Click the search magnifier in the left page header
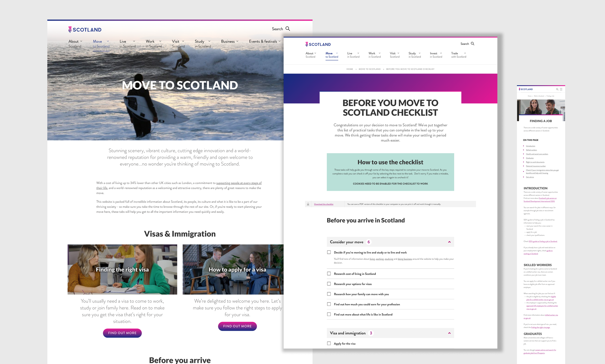605x364 pixels. [x=288, y=29]
